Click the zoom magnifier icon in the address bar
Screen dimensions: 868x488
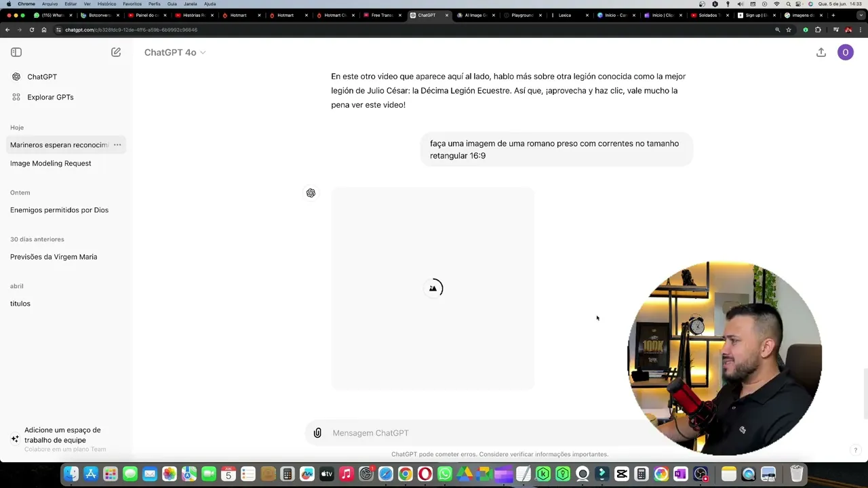[777, 30]
